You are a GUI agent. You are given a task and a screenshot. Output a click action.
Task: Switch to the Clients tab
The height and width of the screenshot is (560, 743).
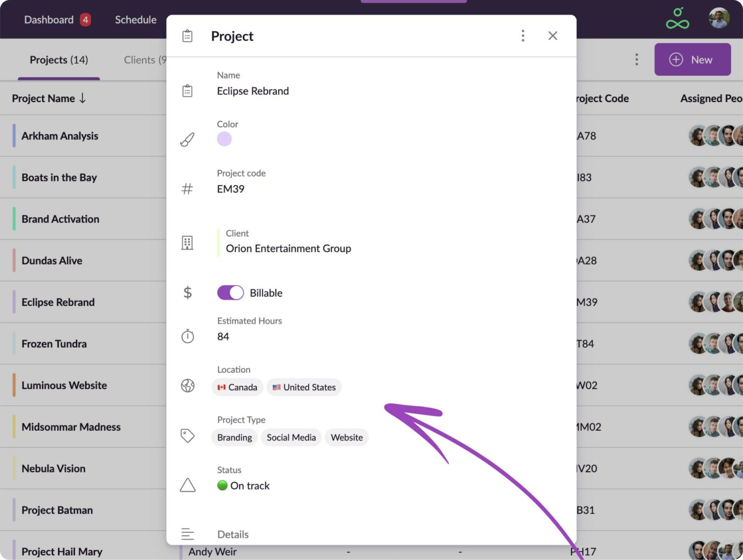point(143,59)
